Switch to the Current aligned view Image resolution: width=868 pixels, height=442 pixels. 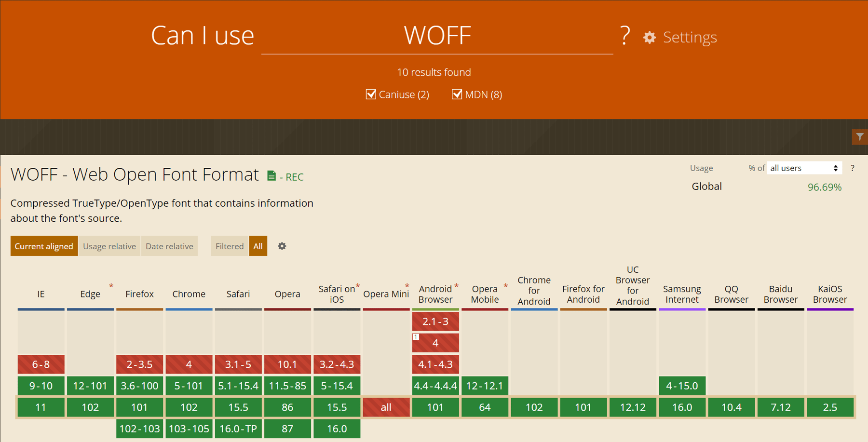click(43, 246)
